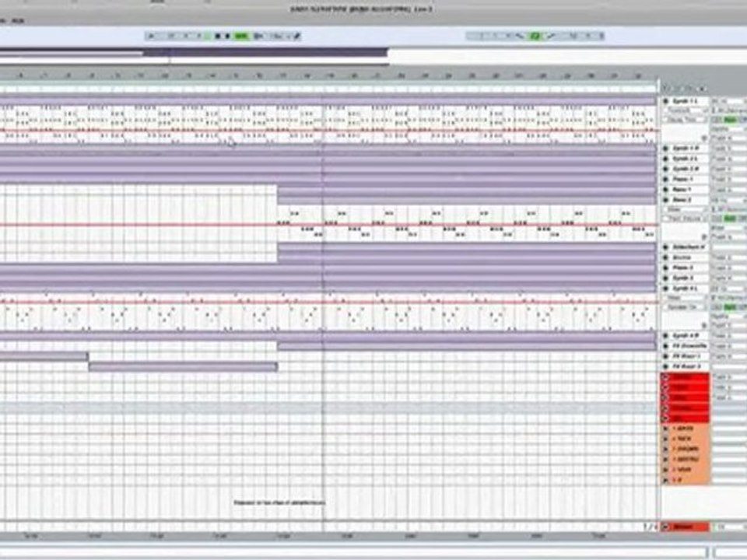Viewport: 747px width, 560px height.
Task: Click the red automation line in Synth 1 L lane
Action: coord(328,130)
